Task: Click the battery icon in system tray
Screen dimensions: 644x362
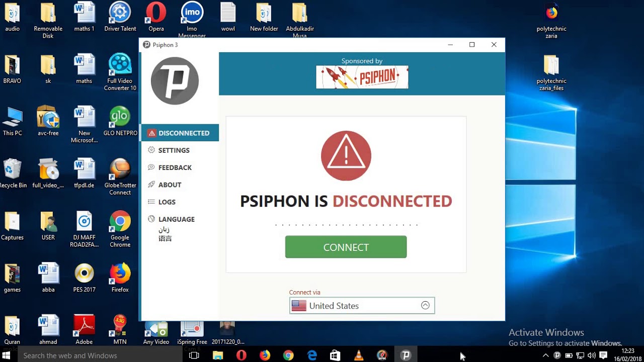Action: pyautogui.click(x=569, y=355)
